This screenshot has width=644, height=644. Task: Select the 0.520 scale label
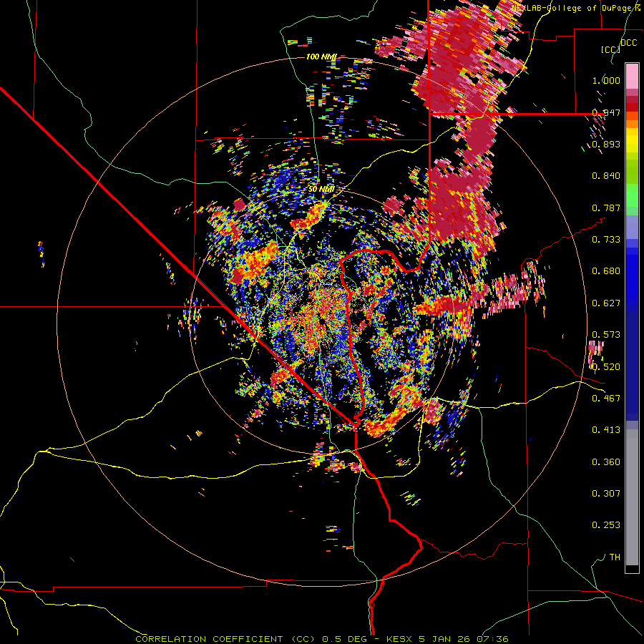(606, 367)
